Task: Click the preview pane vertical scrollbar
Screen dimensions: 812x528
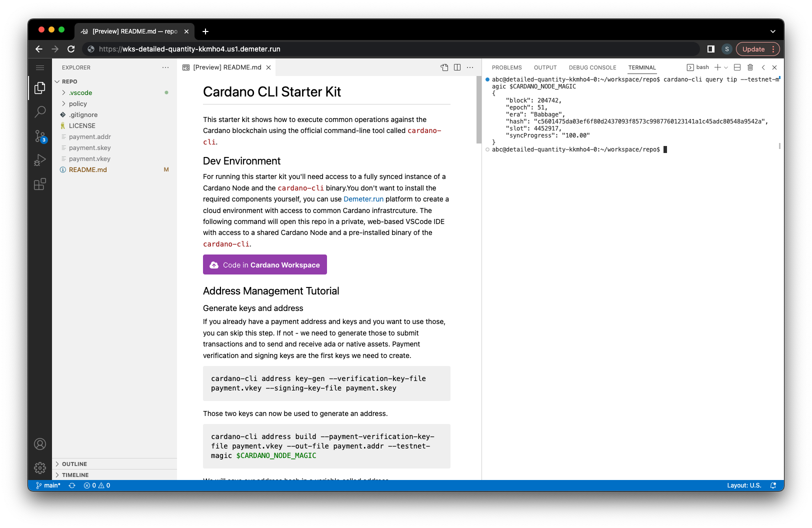Action: point(478,110)
